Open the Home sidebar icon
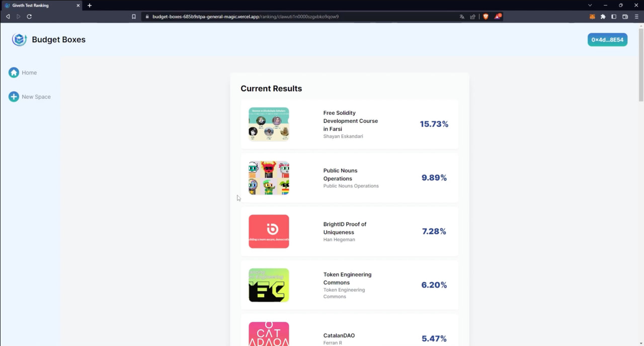The image size is (644, 346). (14, 73)
